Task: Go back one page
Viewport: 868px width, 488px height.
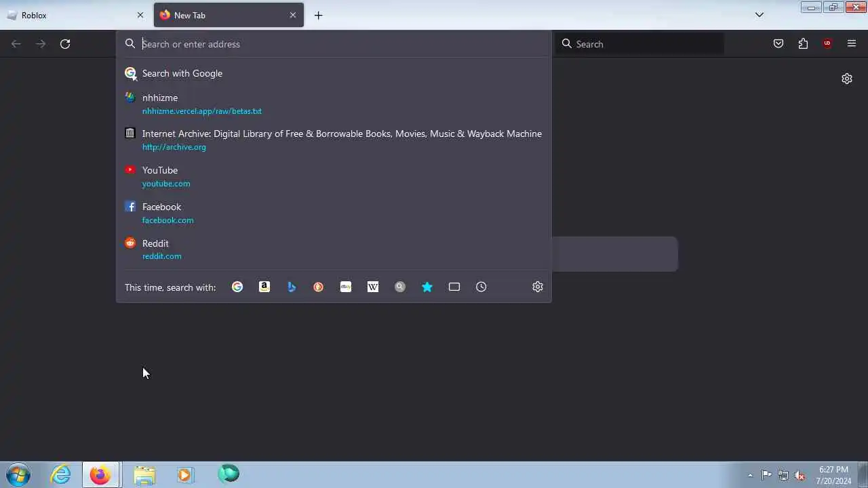Action: point(16,43)
